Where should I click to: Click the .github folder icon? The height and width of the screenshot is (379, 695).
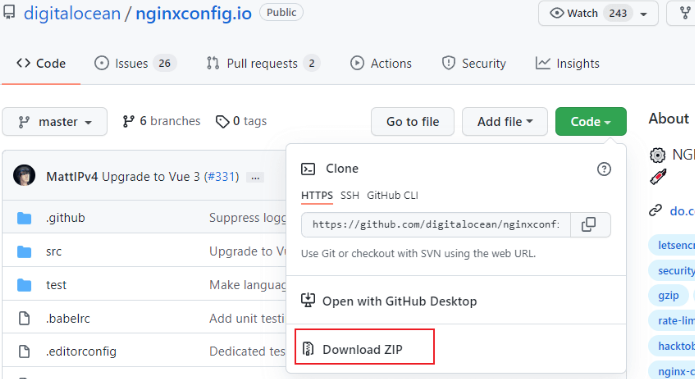[24, 218]
